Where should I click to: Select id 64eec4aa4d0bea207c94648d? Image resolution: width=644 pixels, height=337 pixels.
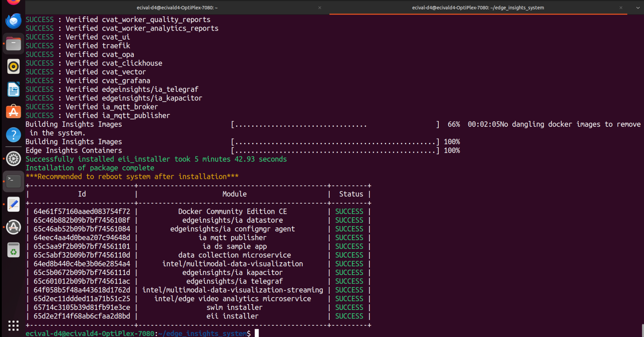(x=82, y=238)
